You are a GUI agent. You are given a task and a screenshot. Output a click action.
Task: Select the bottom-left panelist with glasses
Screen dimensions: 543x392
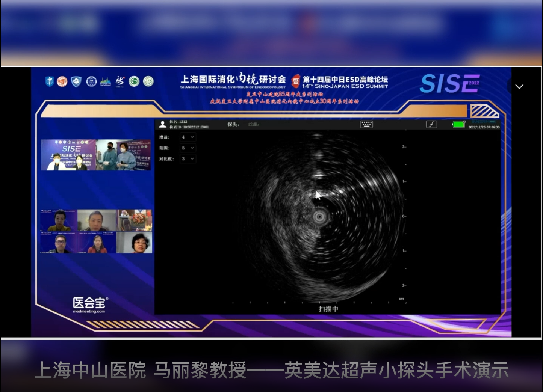[59, 243]
